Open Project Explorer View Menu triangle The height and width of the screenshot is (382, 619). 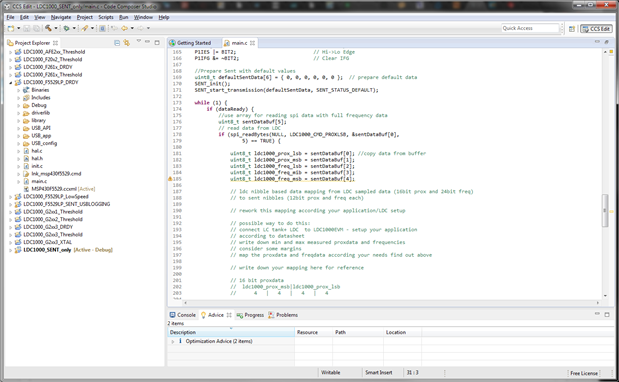click(139, 41)
